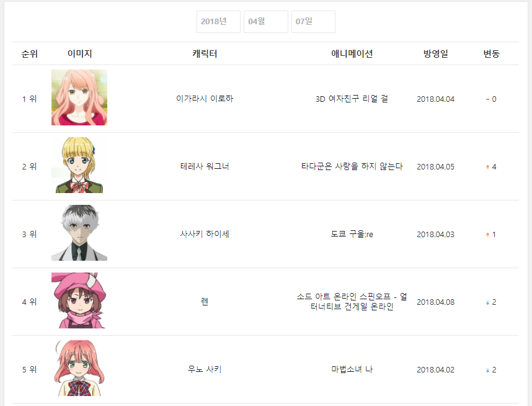Click the dash icon beside rank 1's change 0
This screenshot has width=532, height=406.
coord(487,99)
